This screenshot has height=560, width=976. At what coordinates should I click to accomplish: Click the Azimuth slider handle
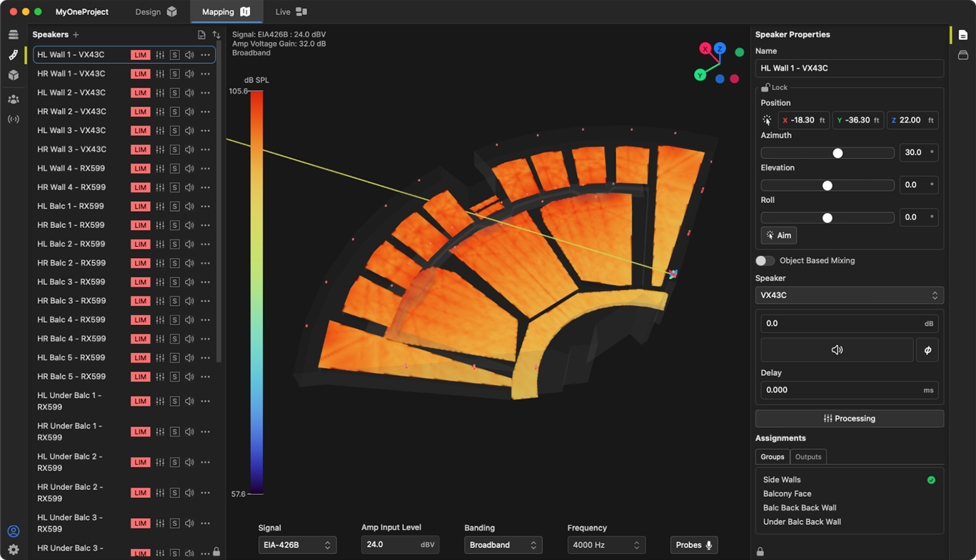[x=837, y=153]
